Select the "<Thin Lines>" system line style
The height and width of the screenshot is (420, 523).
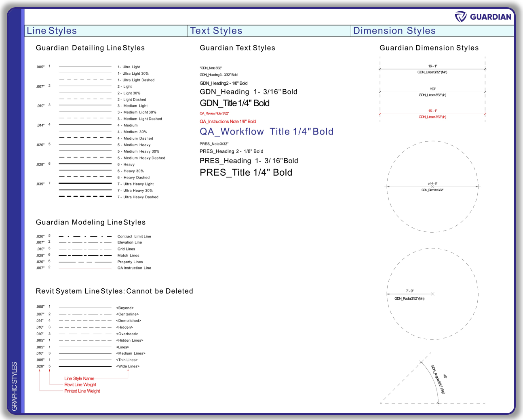127,360
